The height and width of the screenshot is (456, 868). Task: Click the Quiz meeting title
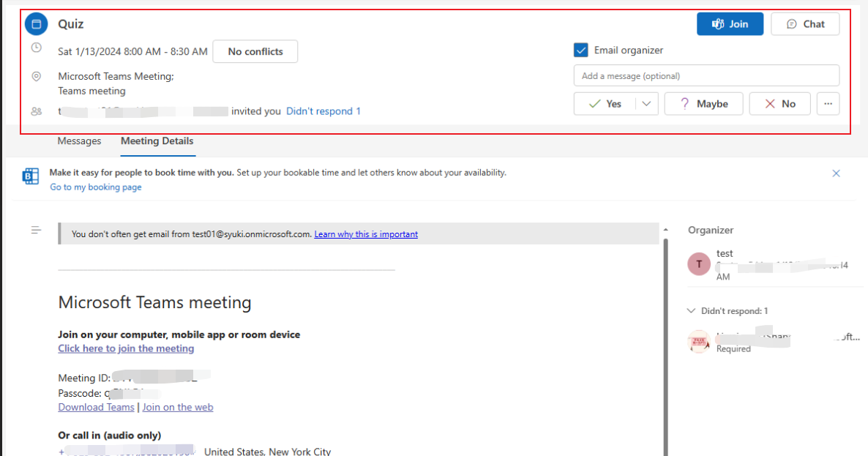(x=71, y=24)
